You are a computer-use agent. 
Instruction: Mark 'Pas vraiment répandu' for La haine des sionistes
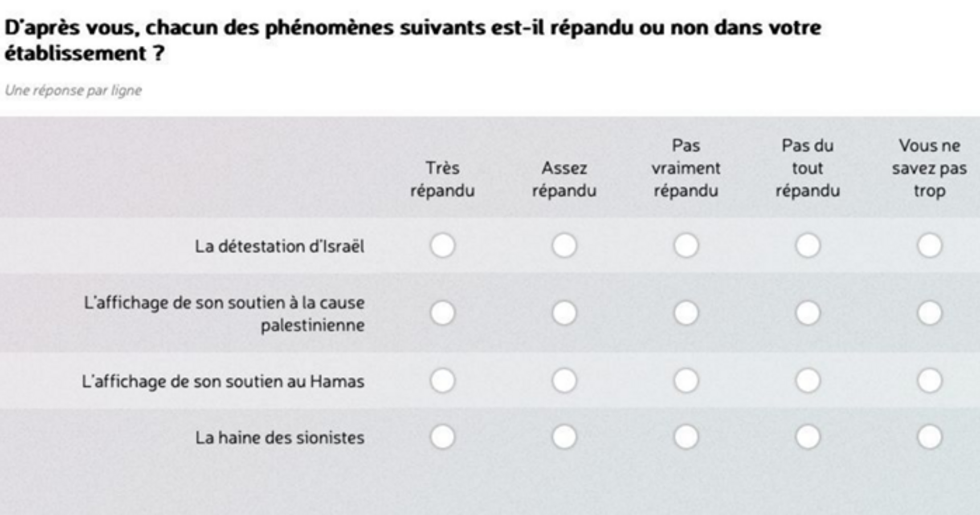(x=686, y=437)
